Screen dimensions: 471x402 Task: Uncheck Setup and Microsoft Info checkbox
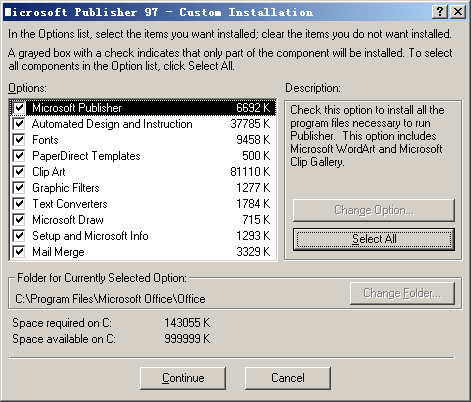19,236
